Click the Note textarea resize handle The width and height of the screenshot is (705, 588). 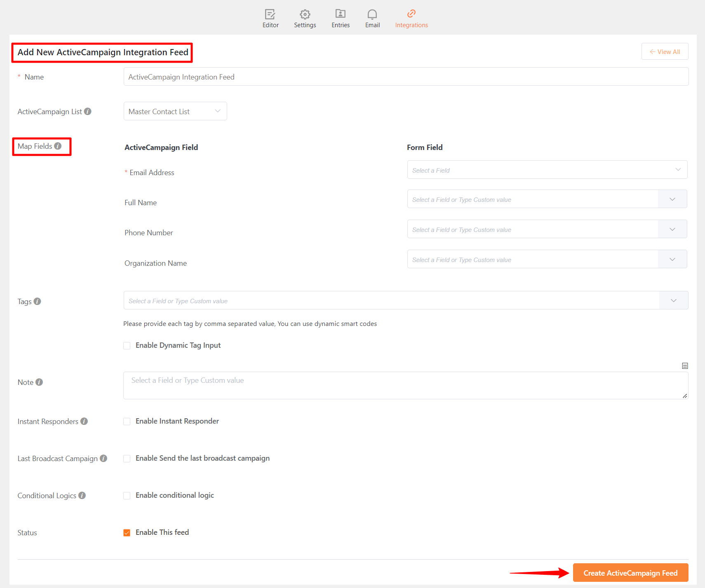685,396
